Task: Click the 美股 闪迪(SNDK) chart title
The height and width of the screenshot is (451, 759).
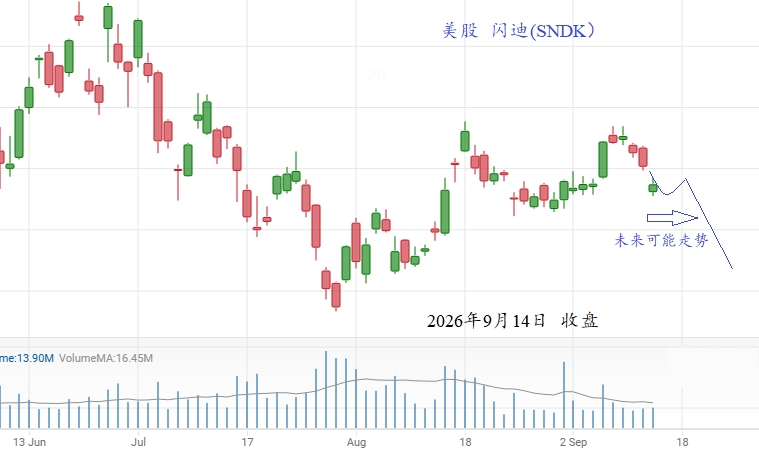Action: coord(518,30)
